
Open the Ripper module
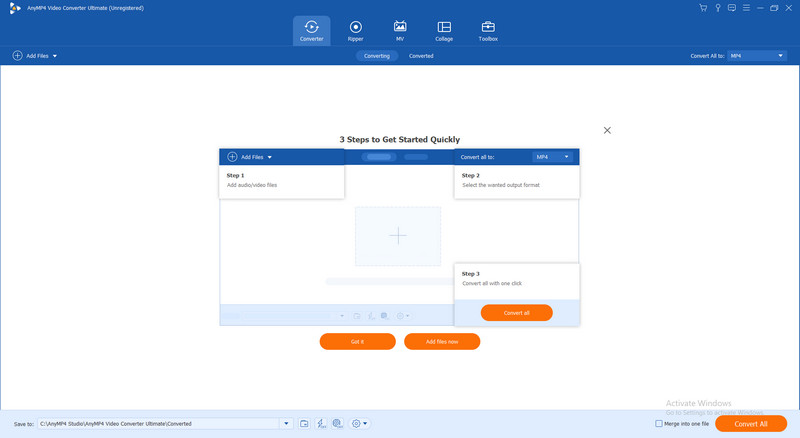tap(355, 30)
